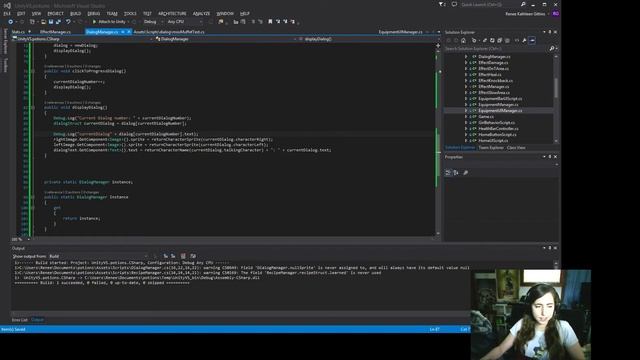The image size is (640, 360).
Task: Switch to the Stats.cs tab
Action: pyautogui.click(x=18, y=32)
